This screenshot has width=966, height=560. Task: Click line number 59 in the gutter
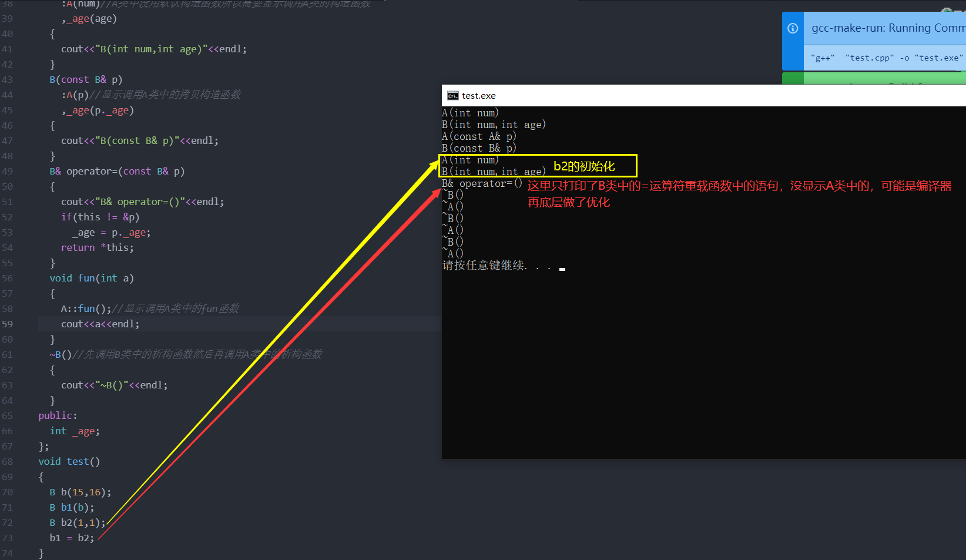pos(7,324)
